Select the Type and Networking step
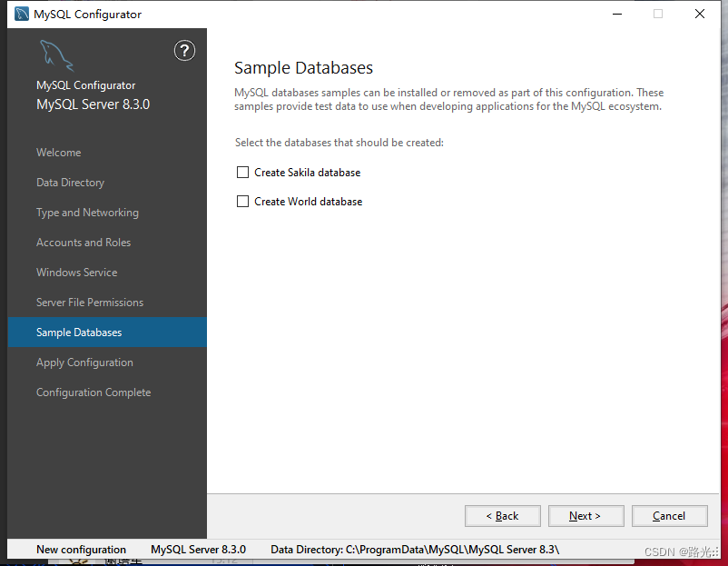Screen dimensions: 728x566 [x=87, y=212]
